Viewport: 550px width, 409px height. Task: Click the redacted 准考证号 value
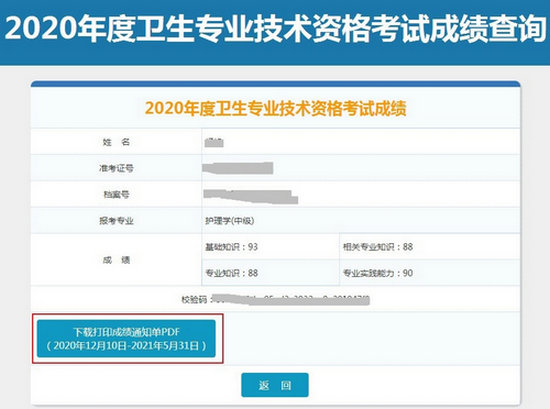tap(238, 168)
